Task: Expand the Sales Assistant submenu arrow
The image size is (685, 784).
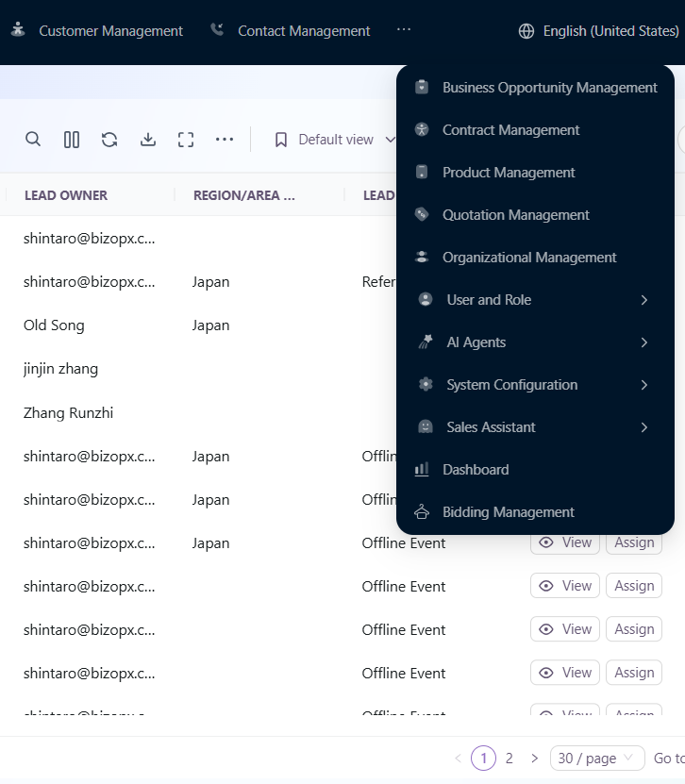Action: 644,427
